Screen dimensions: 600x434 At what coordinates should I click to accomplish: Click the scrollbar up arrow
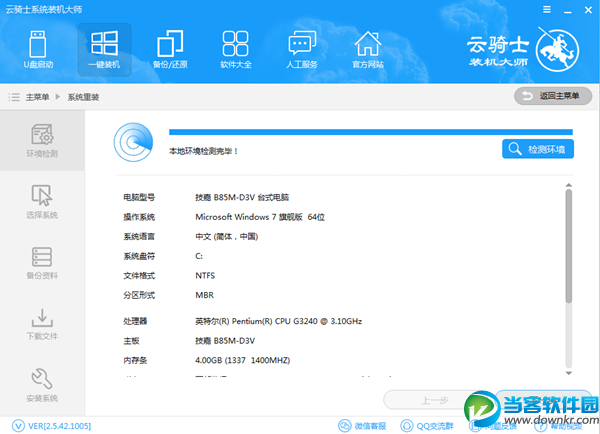point(569,185)
